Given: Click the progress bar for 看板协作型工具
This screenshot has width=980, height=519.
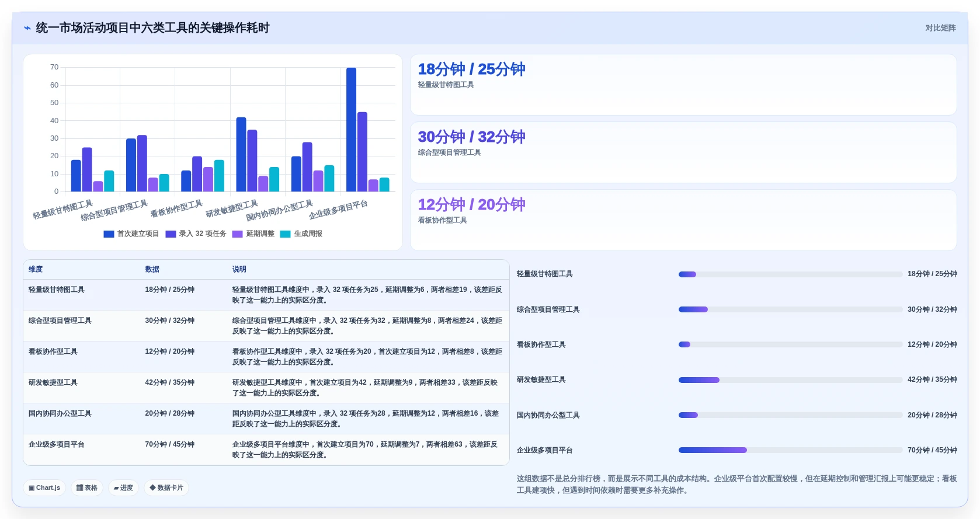Looking at the screenshot, I should pyautogui.click(x=790, y=344).
